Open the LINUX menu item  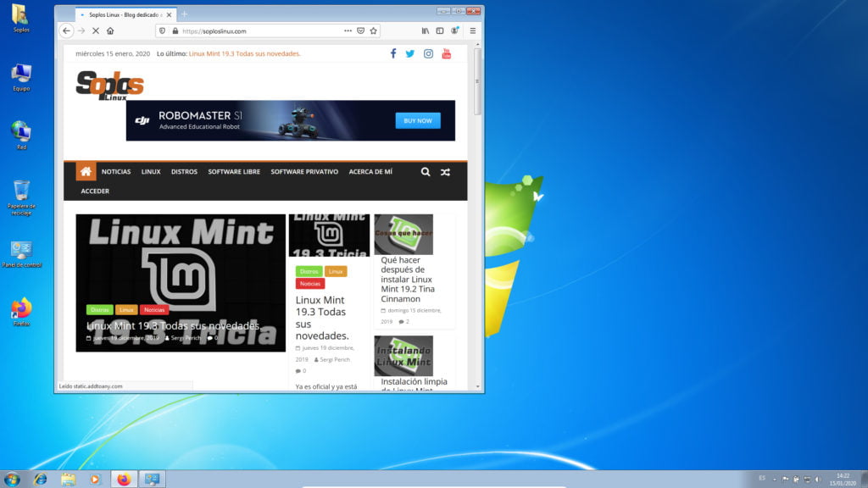[151, 172]
